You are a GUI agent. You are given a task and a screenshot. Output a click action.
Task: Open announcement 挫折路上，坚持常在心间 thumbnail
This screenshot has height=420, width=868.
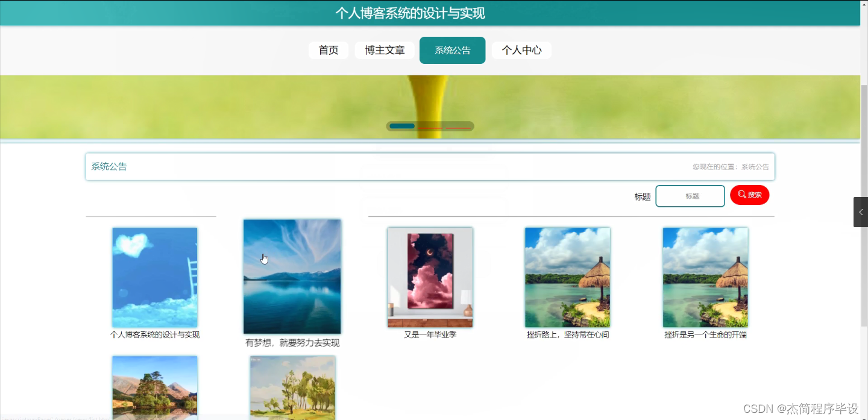pos(567,277)
